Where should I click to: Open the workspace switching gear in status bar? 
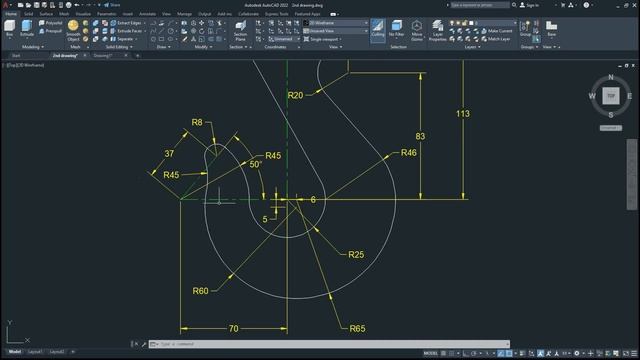576,353
